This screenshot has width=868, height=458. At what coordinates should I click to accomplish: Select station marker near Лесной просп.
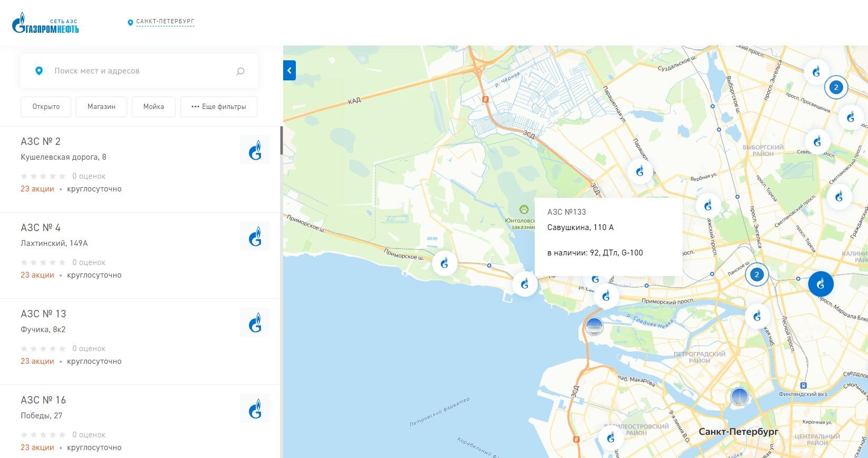(757, 316)
